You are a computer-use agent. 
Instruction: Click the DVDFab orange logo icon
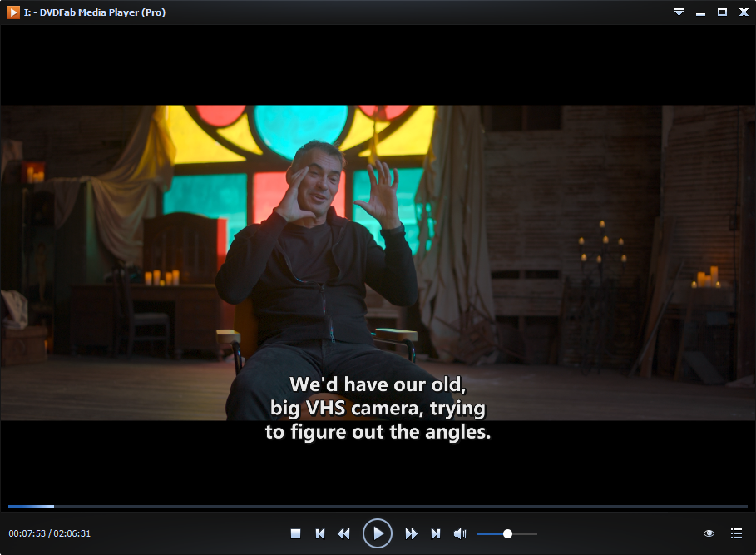click(x=13, y=12)
